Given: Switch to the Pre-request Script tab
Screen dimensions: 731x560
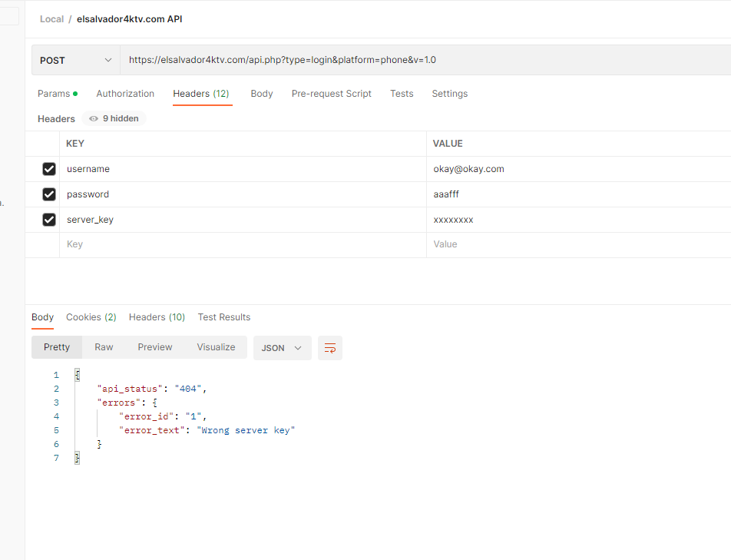Looking at the screenshot, I should point(331,93).
